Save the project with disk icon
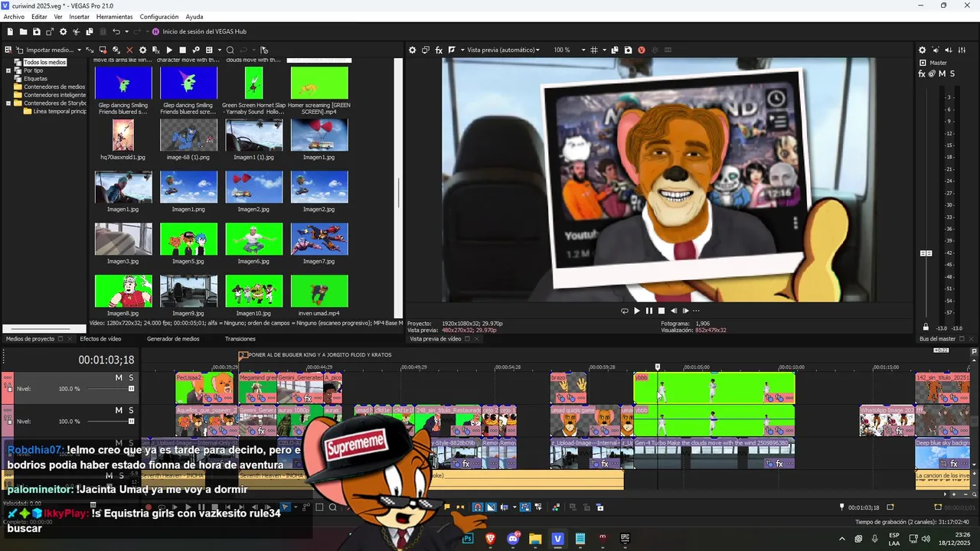The width and height of the screenshot is (980, 551). coord(36,31)
